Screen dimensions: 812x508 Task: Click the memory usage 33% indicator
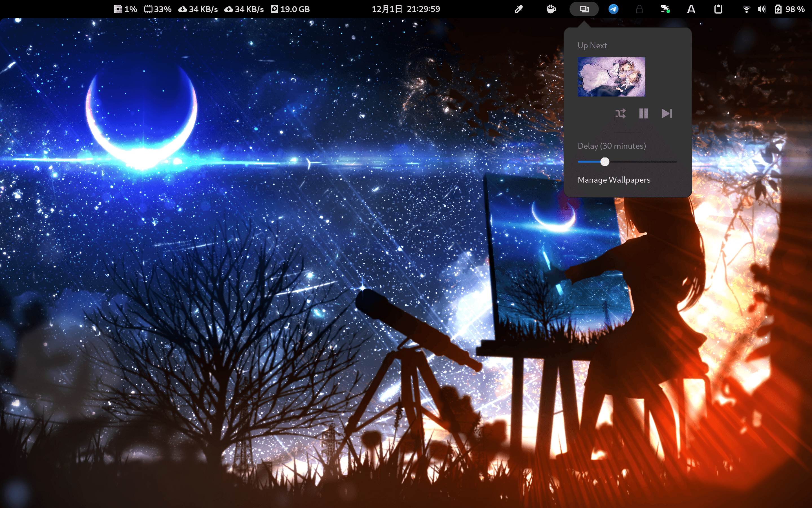158,9
